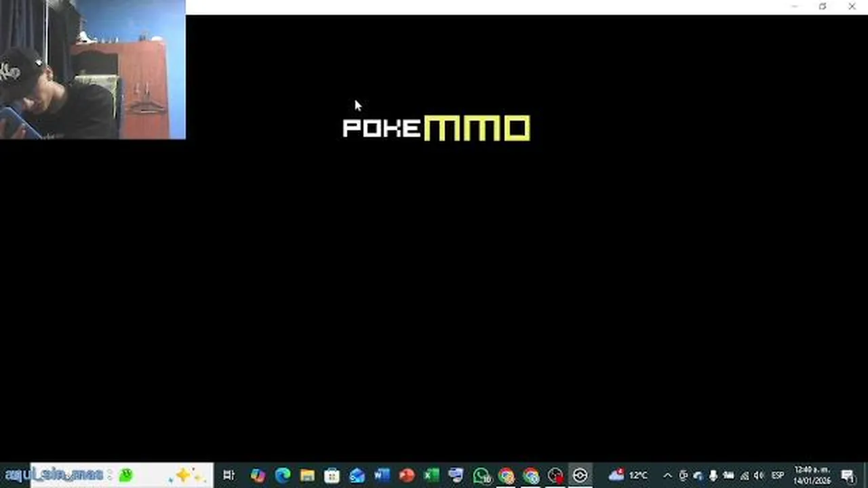The image size is (868, 488).
Task: Restore down the PokeMMO window
Action: coord(823,6)
